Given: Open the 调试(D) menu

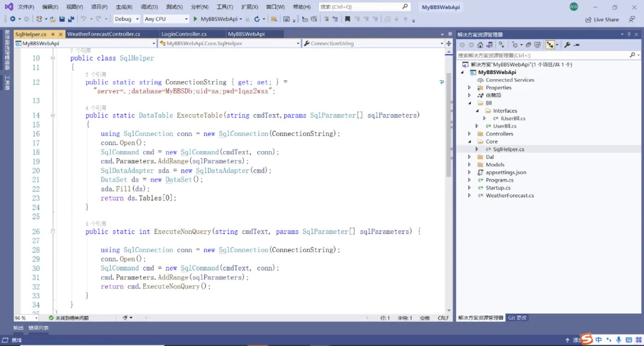Looking at the screenshot, I should coord(149,7).
